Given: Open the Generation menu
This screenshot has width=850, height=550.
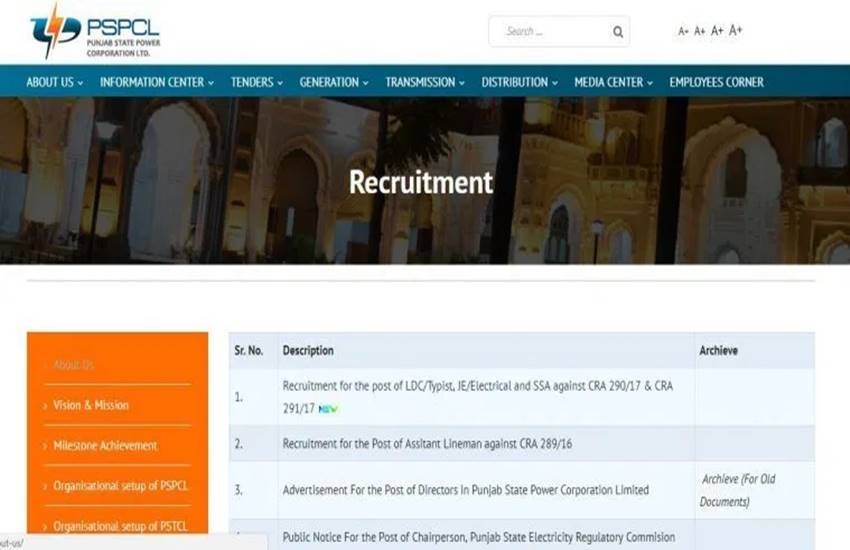Looking at the screenshot, I should click(x=334, y=82).
